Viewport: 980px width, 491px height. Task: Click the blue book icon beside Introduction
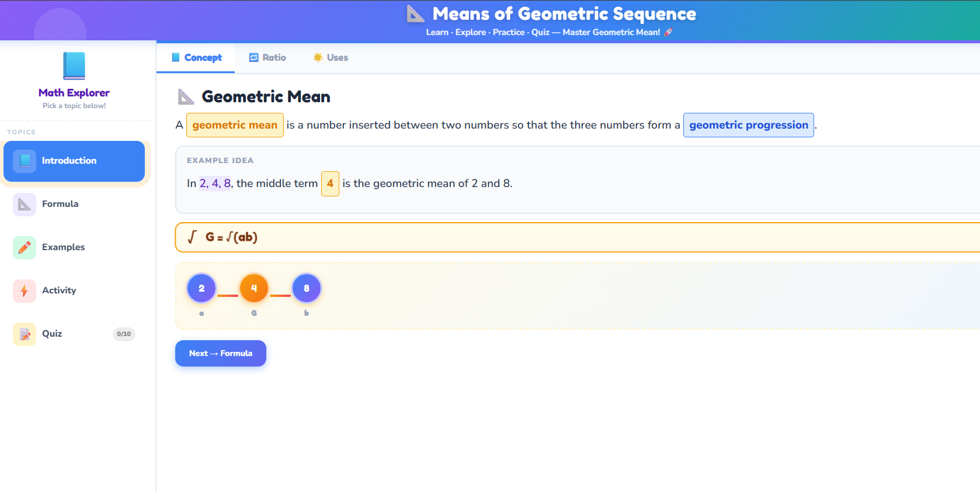click(x=24, y=161)
